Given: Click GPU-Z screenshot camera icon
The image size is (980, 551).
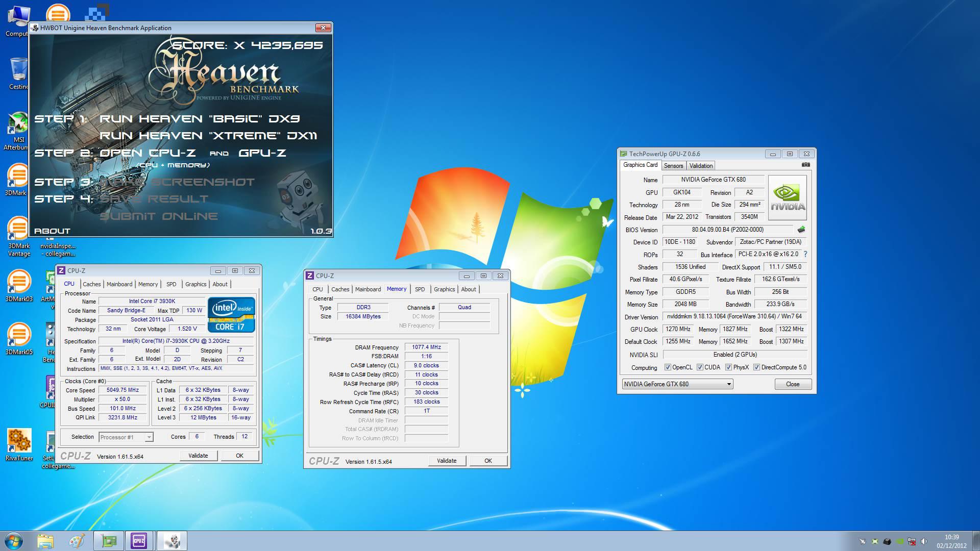Looking at the screenshot, I should coord(805,165).
